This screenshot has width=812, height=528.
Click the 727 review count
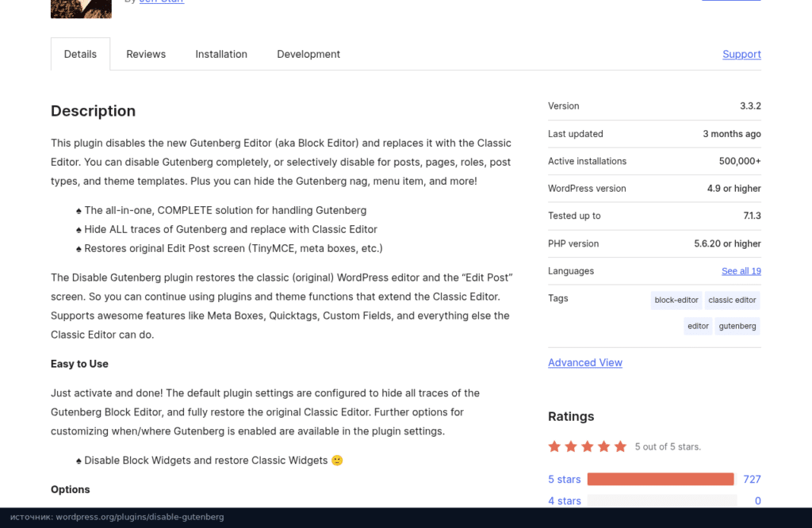pyautogui.click(x=752, y=480)
